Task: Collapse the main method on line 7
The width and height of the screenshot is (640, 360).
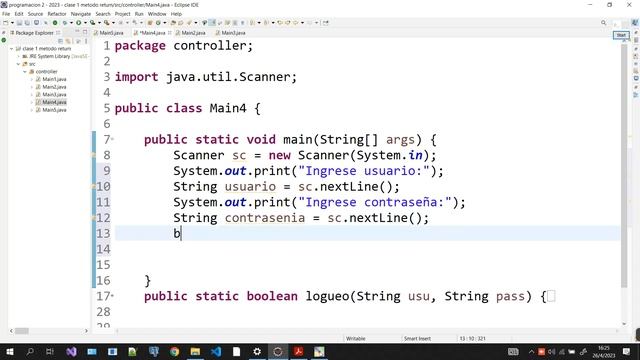Action: (x=113, y=140)
